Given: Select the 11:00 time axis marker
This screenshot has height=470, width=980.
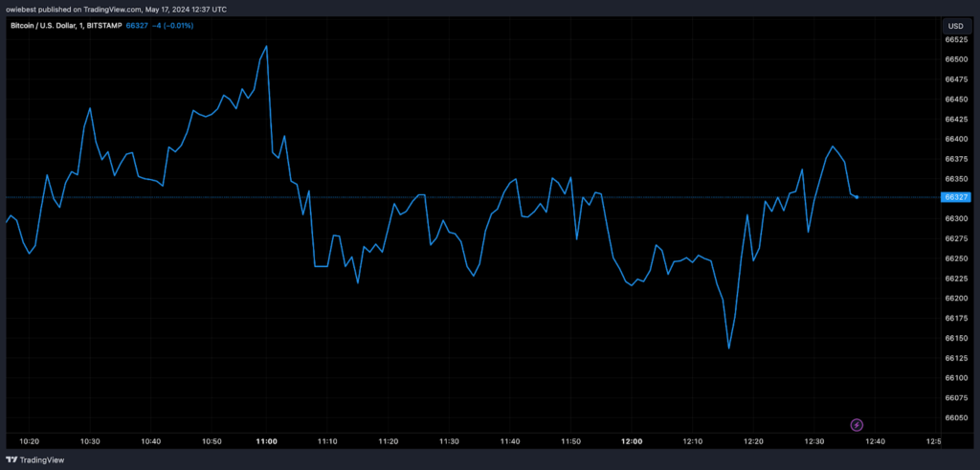Looking at the screenshot, I should 267,441.
